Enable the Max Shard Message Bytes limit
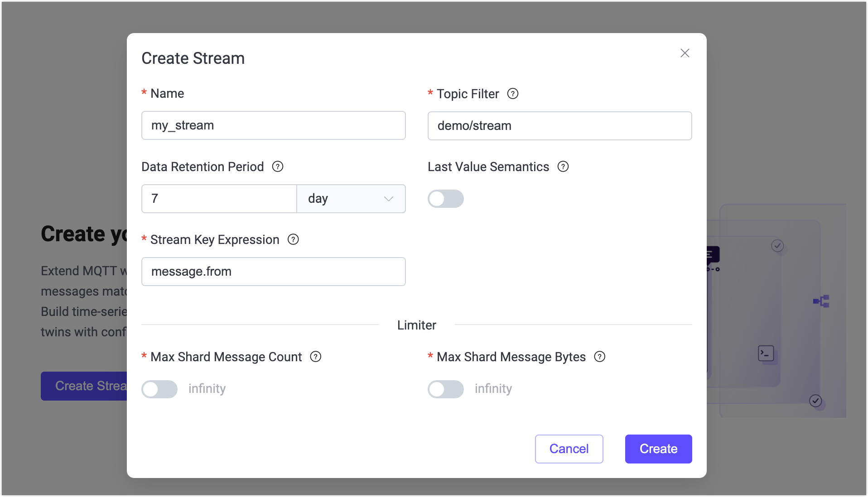Image resolution: width=868 pixels, height=497 pixels. point(445,389)
